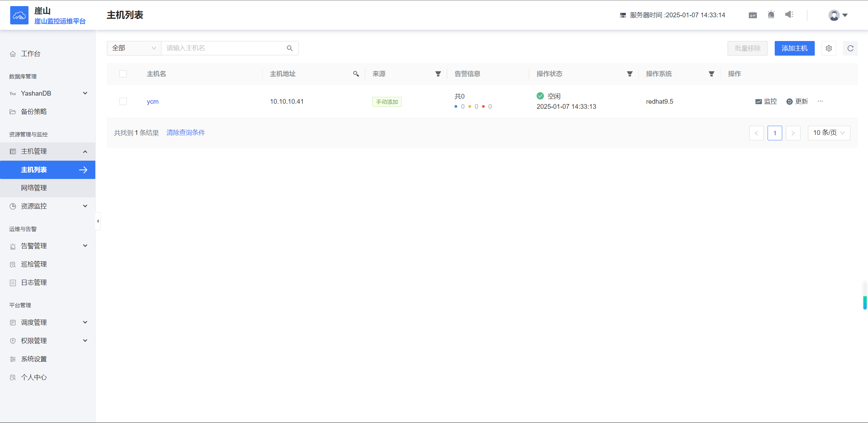
Task: Click page number 1 in pagination
Action: [x=775, y=133]
